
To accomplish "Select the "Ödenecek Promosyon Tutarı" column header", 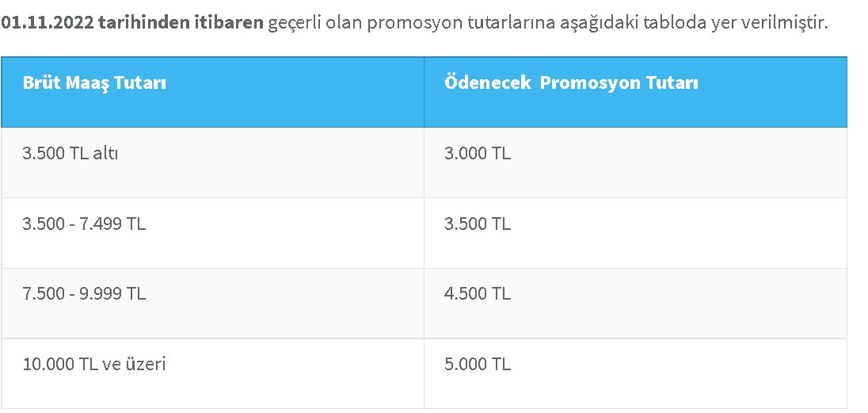I will pos(571,82).
